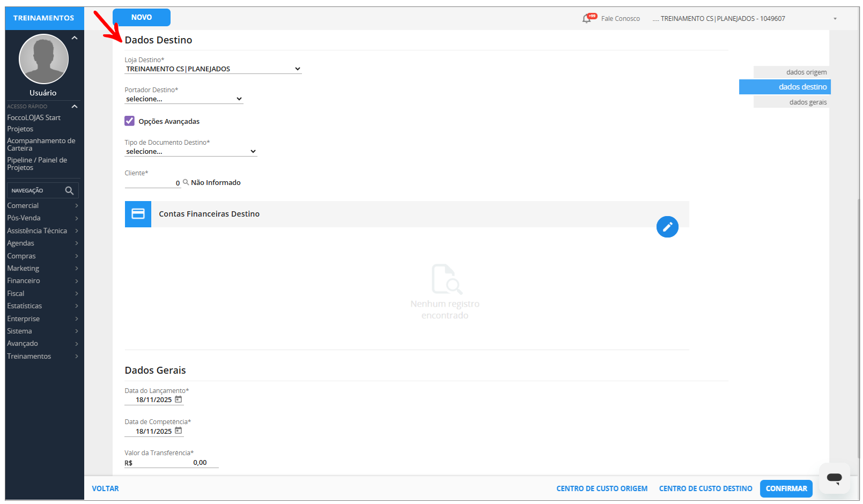The width and height of the screenshot is (863, 504).
Task: Click the Fale Conosco link
Action: [621, 19]
